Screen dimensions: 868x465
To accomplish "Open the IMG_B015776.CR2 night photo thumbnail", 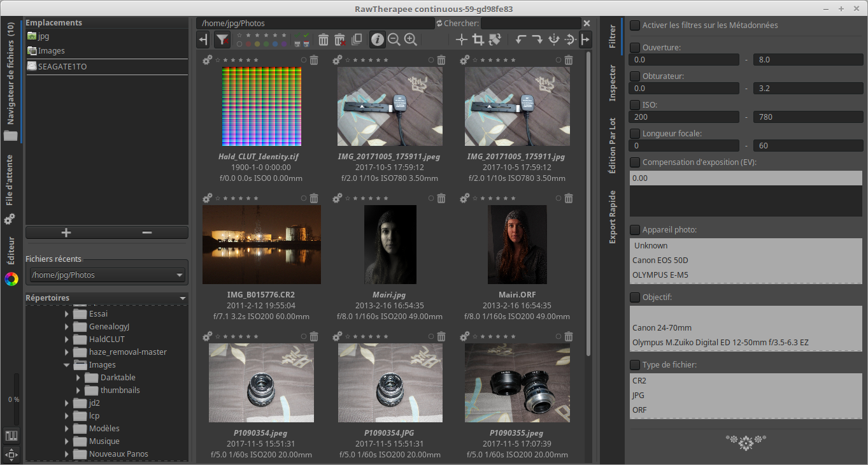I will [261, 245].
